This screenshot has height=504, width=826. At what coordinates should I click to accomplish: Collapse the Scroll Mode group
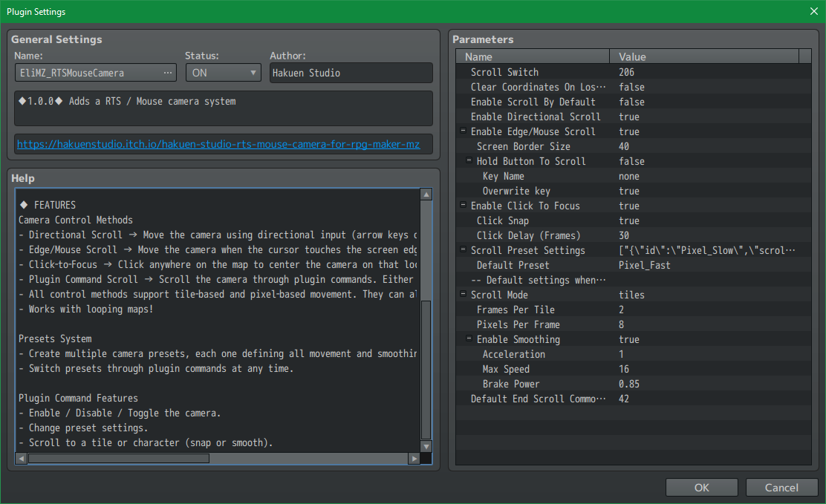tap(464, 295)
